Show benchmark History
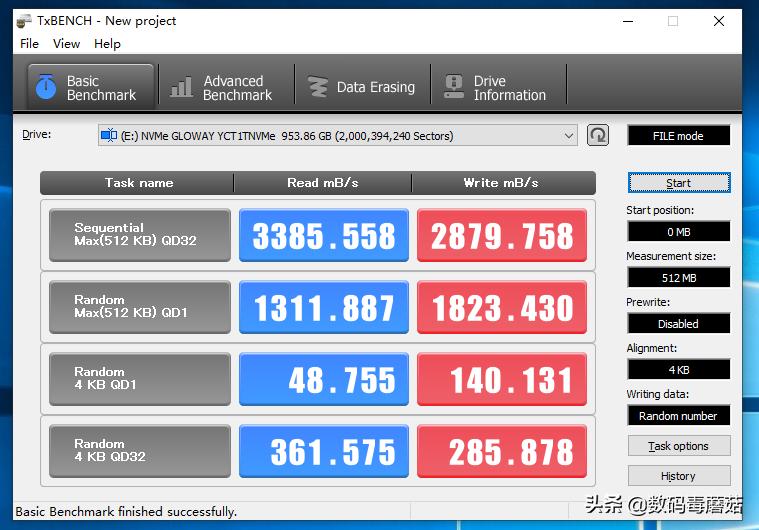 point(678,476)
